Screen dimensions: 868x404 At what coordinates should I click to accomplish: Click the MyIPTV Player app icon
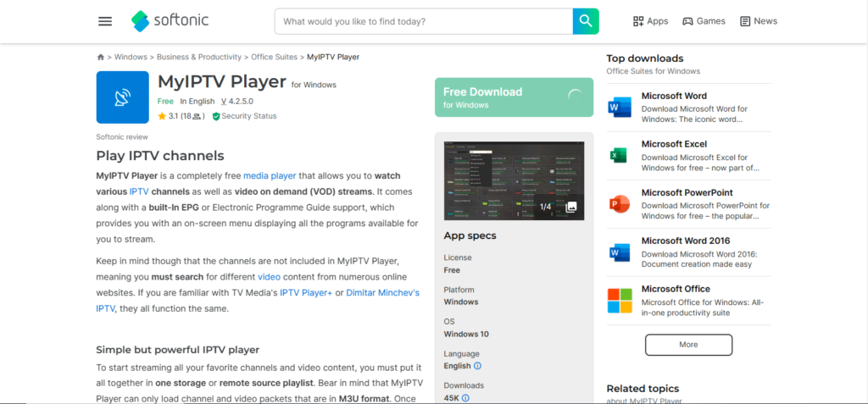(122, 97)
